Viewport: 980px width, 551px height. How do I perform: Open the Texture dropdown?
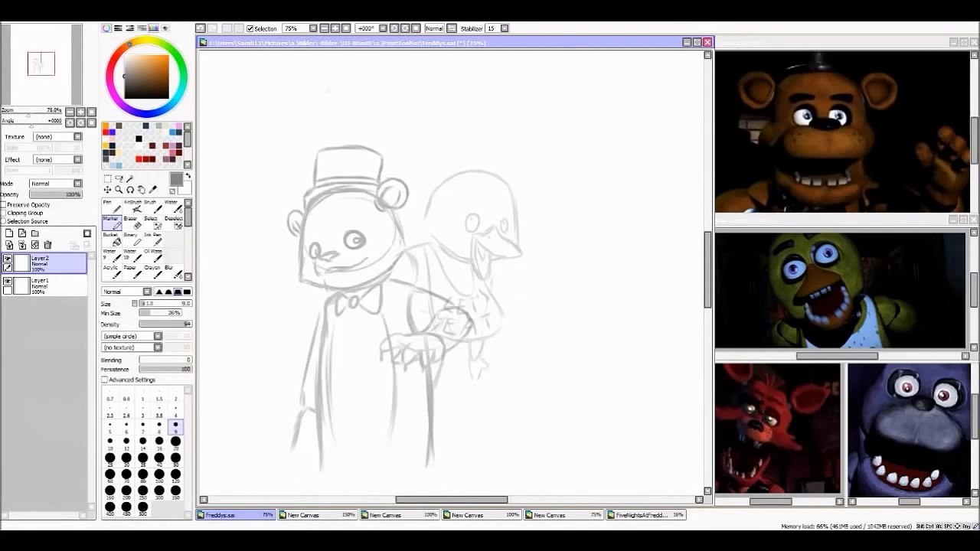[57, 137]
